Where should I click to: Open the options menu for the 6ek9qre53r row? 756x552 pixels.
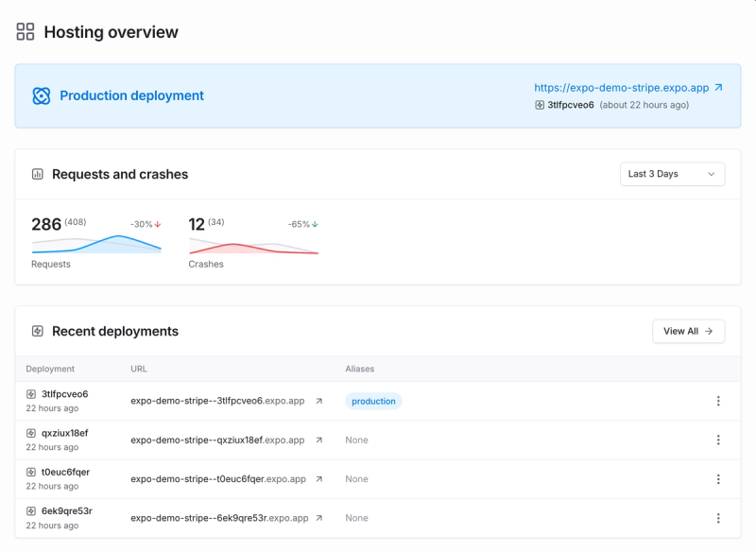tap(719, 518)
